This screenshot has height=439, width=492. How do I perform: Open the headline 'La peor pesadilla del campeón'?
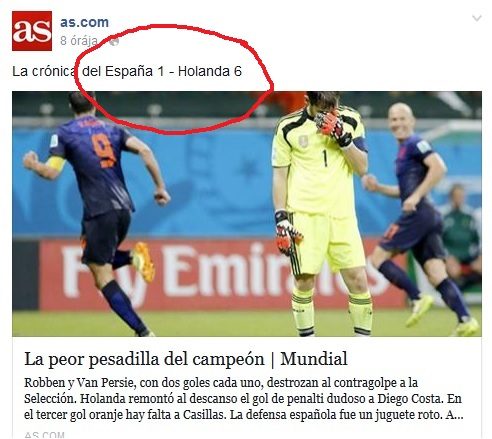pyautogui.click(x=144, y=359)
